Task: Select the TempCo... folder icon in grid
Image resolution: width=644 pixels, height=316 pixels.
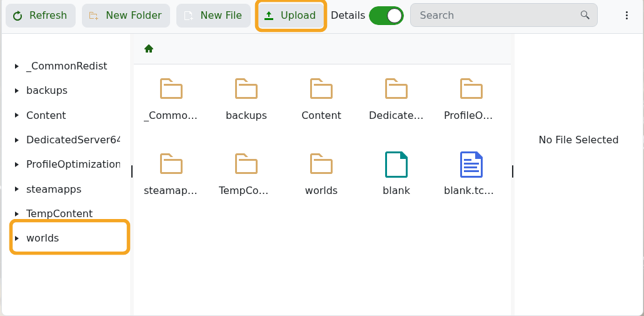Action: (x=246, y=164)
